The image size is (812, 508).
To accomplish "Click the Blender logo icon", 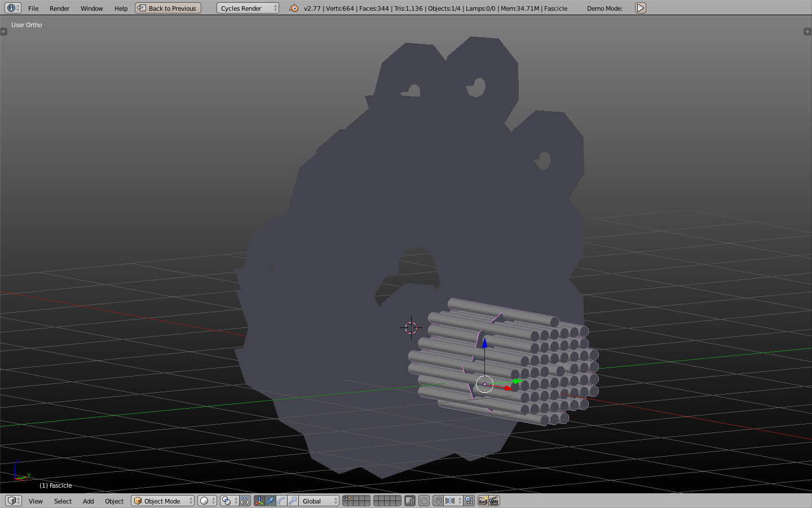I will (293, 8).
